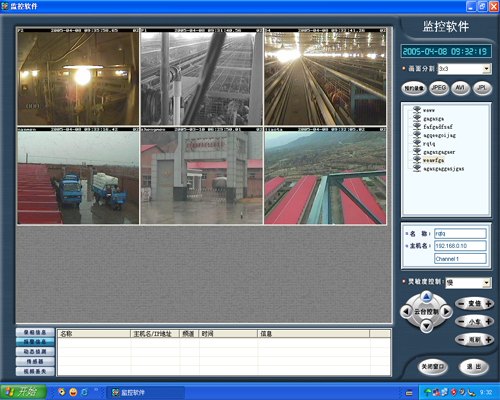
Task: Click the JPEG capture button
Action: [439, 88]
